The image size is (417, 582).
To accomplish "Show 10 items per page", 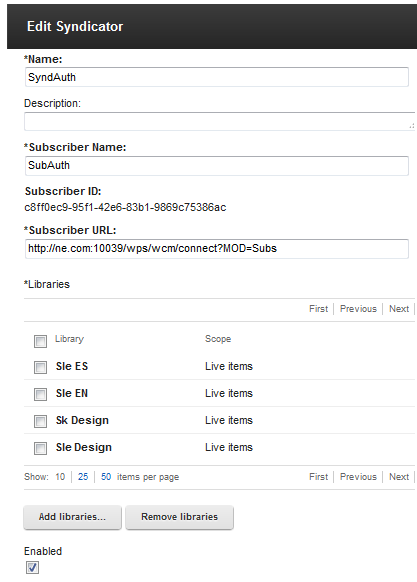I will click(x=60, y=477).
